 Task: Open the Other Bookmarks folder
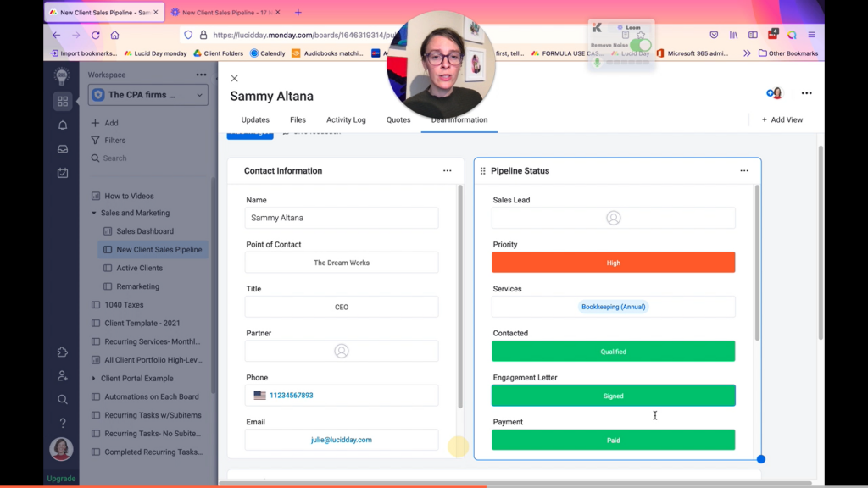tap(787, 53)
